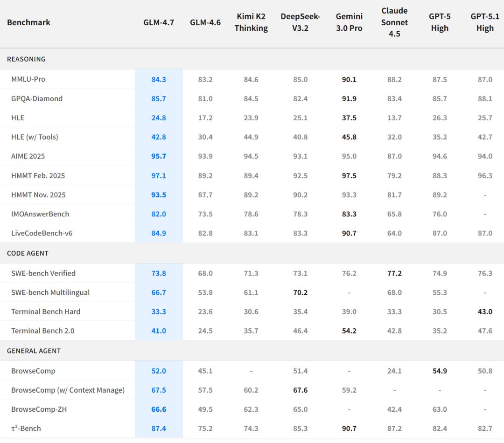Click the GPQA-Diamond benchmark name
Image resolution: width=504 pixels, height=443 pixels.
[x=37, y=99]
